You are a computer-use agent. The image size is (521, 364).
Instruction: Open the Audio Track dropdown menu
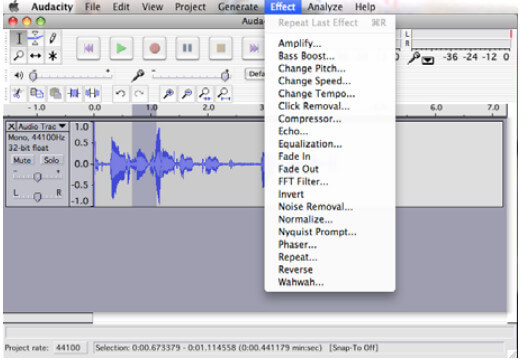point(62,126)
